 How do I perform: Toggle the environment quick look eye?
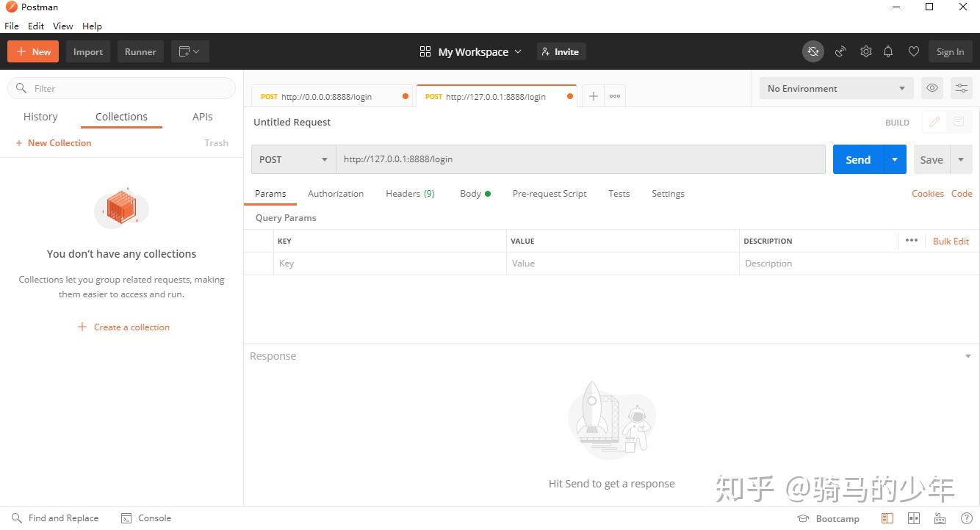tap(932, 88)
